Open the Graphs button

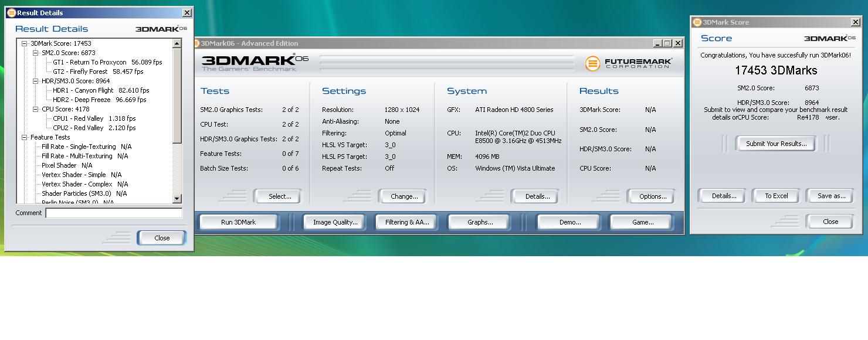click(480, 222)
